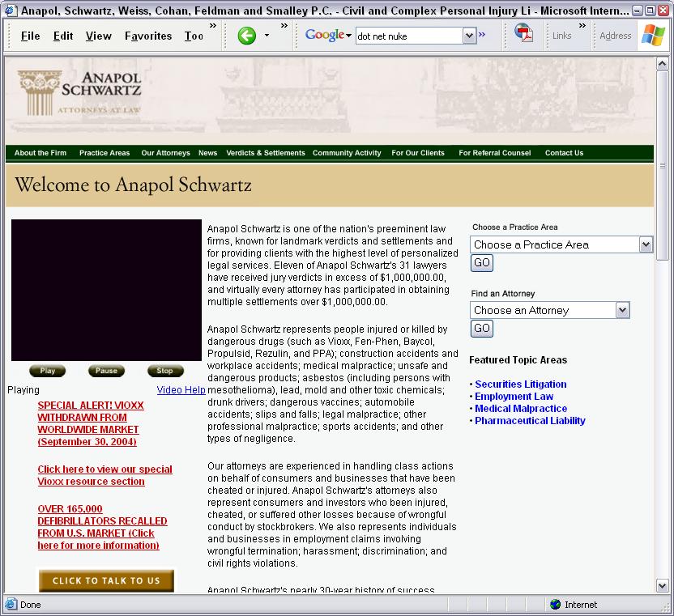Open the defibrillators recalled link
The image size is (674, 616).
[x=102, y=527]
